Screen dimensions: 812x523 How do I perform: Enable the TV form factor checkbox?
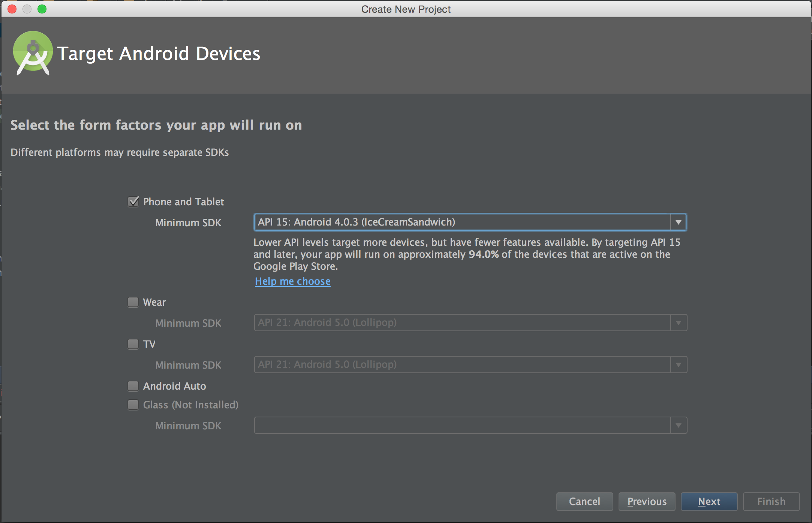click(x=133, y=344)
